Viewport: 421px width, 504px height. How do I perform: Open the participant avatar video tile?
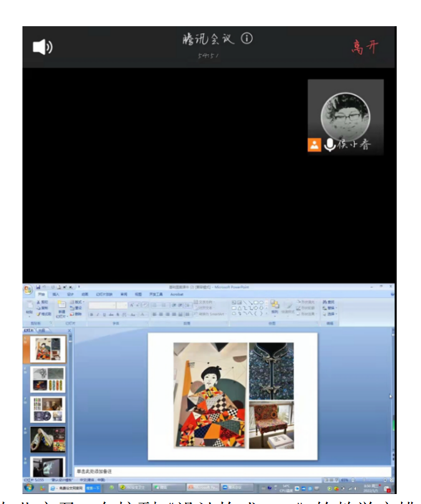coord(345,114)
